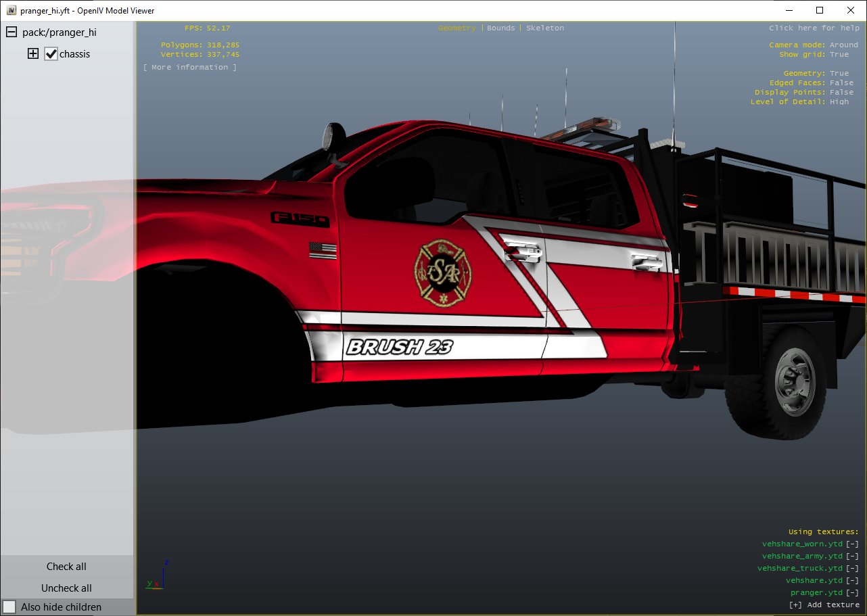Enable Also hide children checkbox
Screen dimensions: 867x616
[9, 607]
